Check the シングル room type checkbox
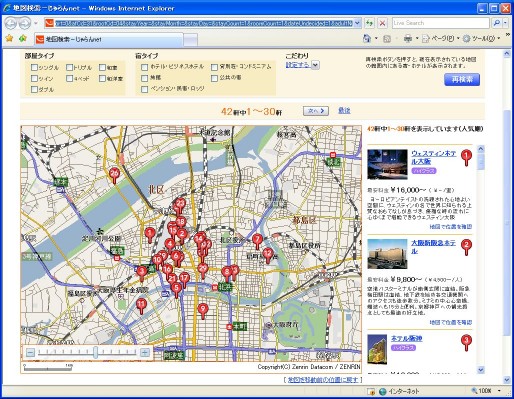514x399 pixels. pos(34,68)
